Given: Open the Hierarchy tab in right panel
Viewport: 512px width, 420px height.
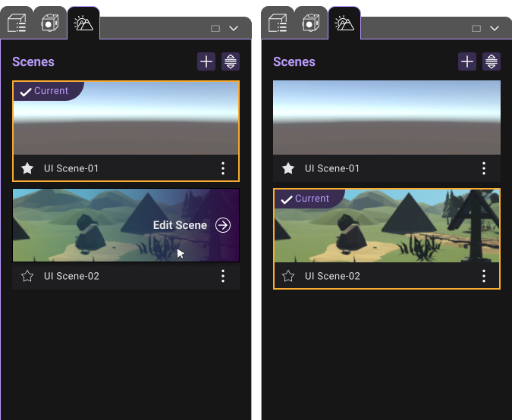Looking at the screenshot, I should pyautogui.click(x=278, y=23).
